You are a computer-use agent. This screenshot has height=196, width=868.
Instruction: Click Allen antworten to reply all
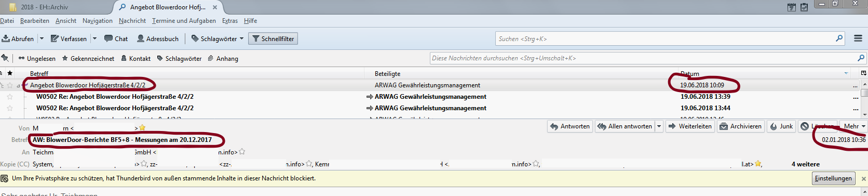point(625,126)
